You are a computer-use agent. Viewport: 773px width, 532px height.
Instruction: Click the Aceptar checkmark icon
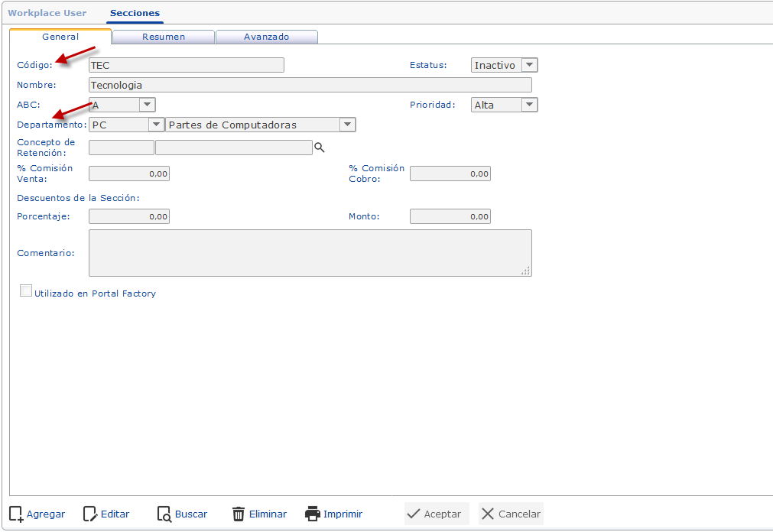coord(414,514)
